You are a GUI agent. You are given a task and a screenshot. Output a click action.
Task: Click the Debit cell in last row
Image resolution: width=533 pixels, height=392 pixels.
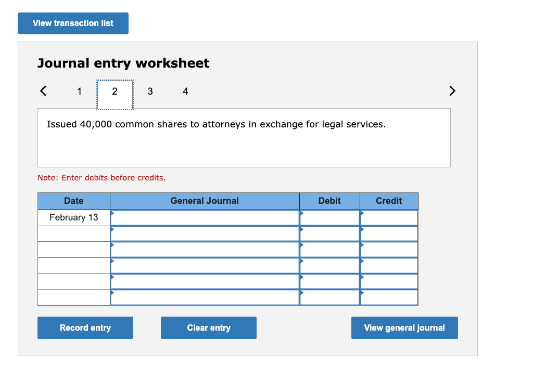329,297
